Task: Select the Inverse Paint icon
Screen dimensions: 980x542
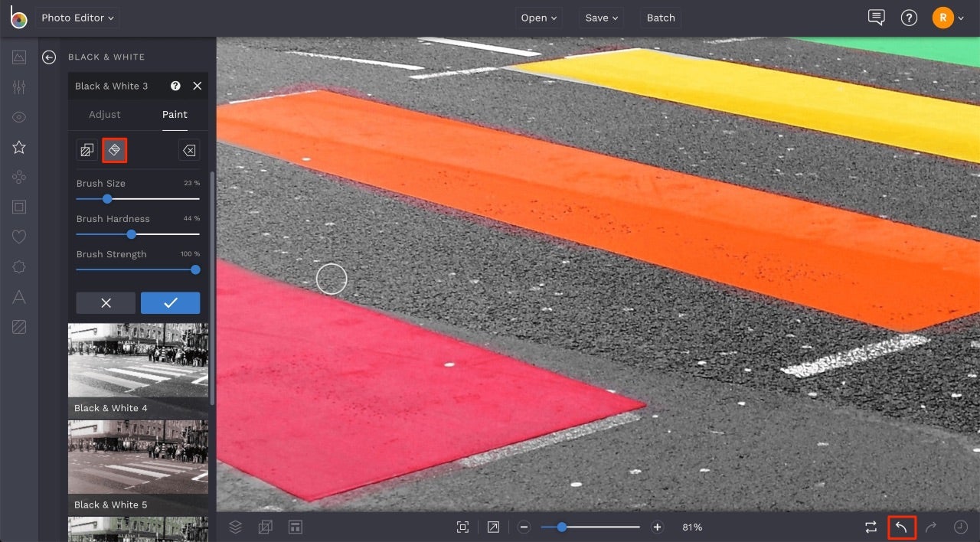Action: click(x=87, y=150)
